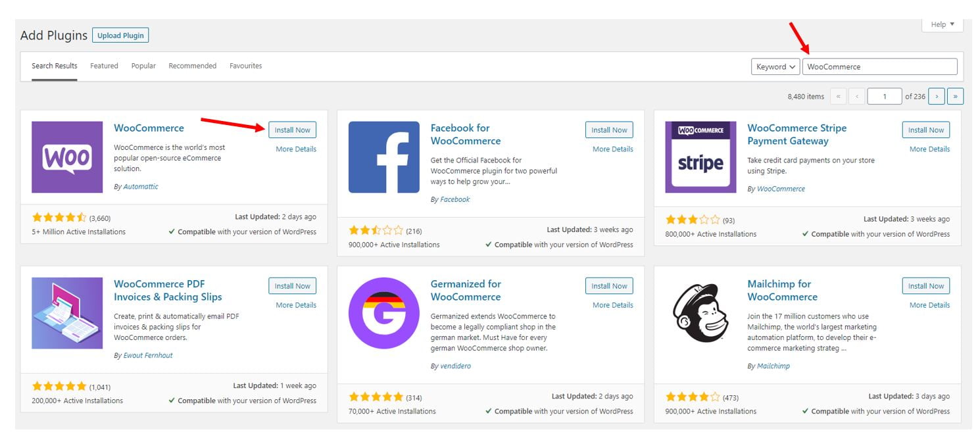The image size is (980, 438).
Task: Visit the Automattic author link
Action: coord(140,186)
